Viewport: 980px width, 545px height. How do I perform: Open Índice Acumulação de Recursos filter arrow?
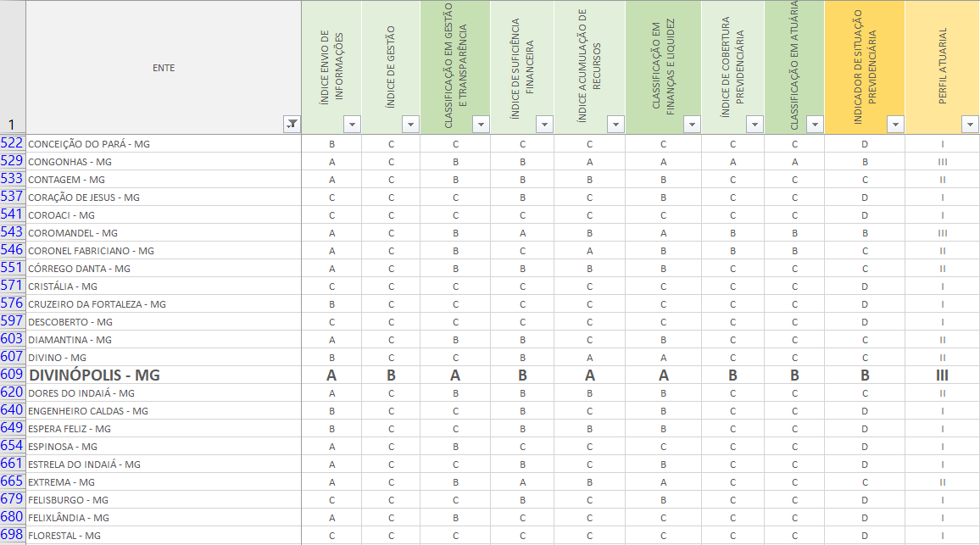pyautogui.click(x=616, y=125)
